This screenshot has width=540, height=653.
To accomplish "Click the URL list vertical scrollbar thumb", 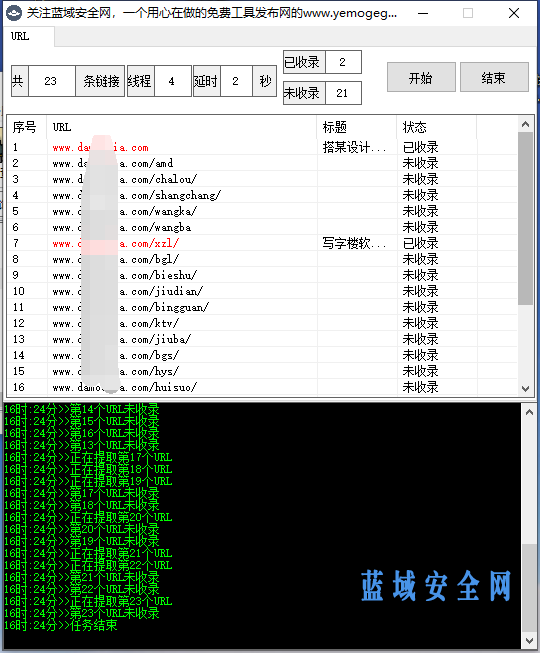I will (x=525, y=218).
